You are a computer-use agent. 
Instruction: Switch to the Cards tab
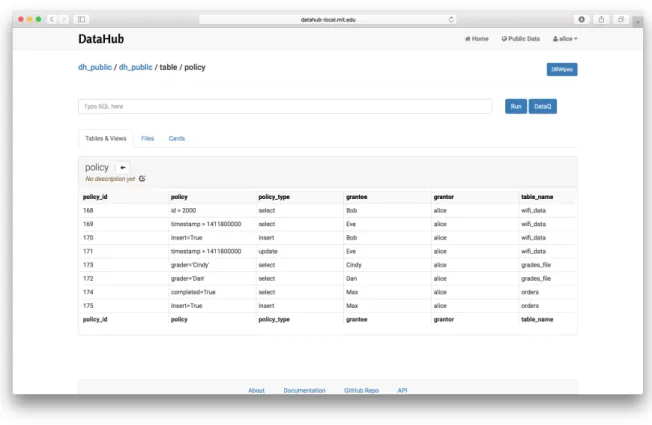point(177,138)
